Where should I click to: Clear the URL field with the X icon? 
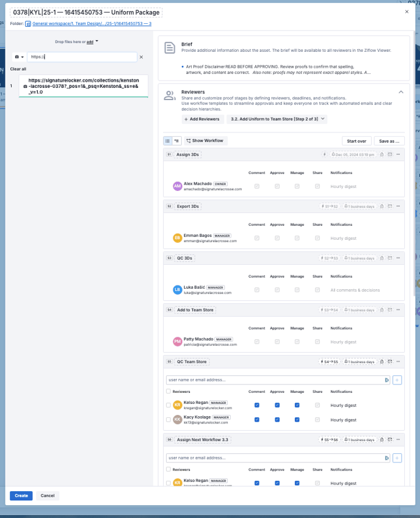coord(142,57)
